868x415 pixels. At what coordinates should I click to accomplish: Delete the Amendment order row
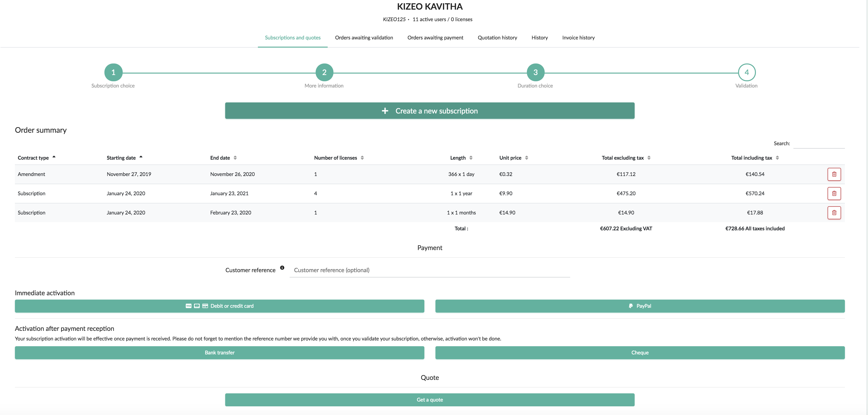tap(834, 174)
